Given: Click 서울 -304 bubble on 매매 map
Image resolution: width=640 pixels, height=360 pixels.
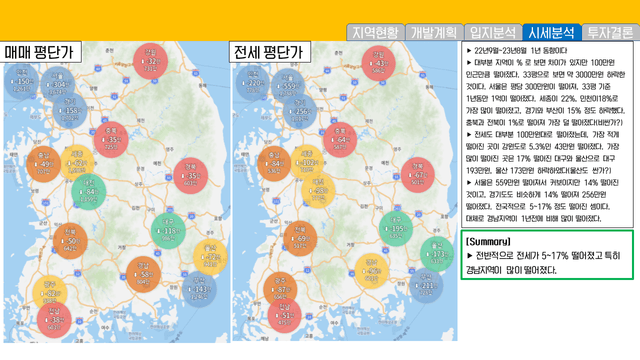Looking at the screenshot, I should (x=58, y=84).
